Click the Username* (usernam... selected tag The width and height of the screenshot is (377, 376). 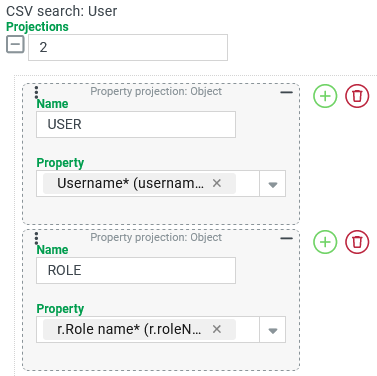click(130, 183)
